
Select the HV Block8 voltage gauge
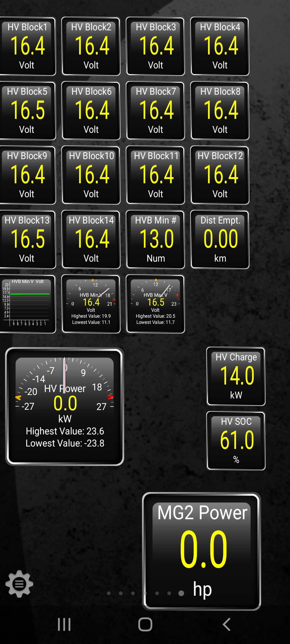[x=220, y=111]
